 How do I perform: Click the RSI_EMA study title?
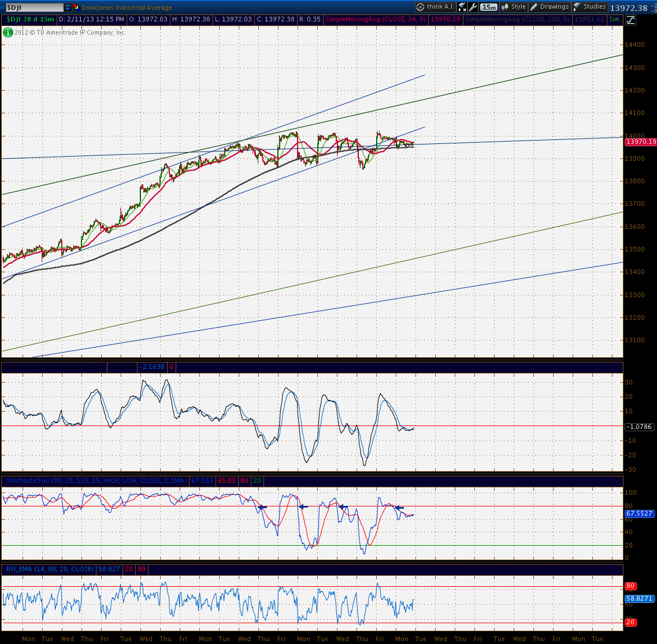pyautogui.click(x=50, y=569)
